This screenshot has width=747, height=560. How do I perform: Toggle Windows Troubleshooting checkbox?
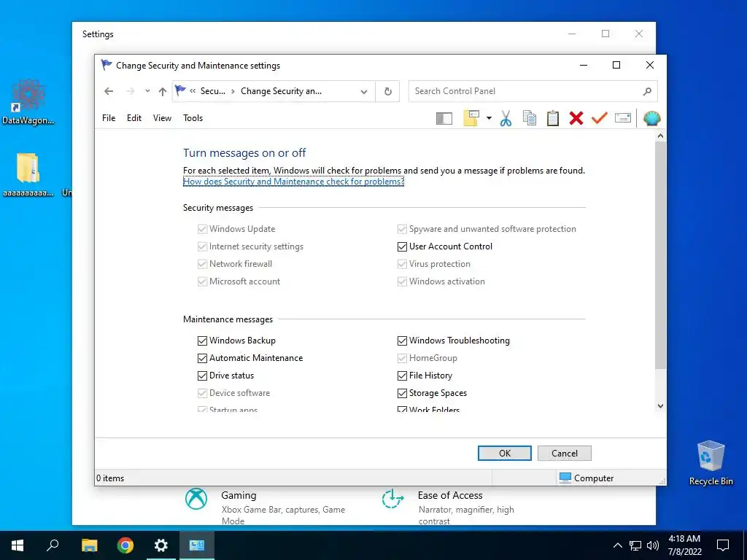[x=402, y=341]
